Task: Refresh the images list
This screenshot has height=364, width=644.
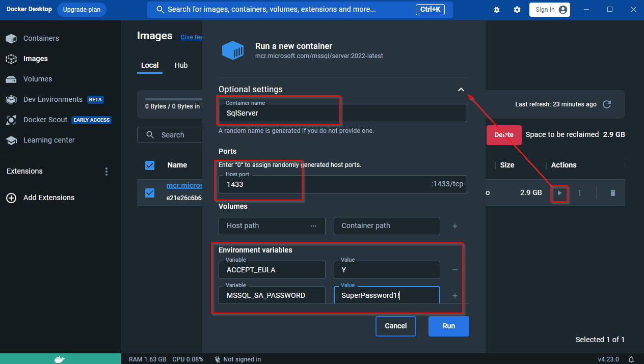Action: click(607, 104)
